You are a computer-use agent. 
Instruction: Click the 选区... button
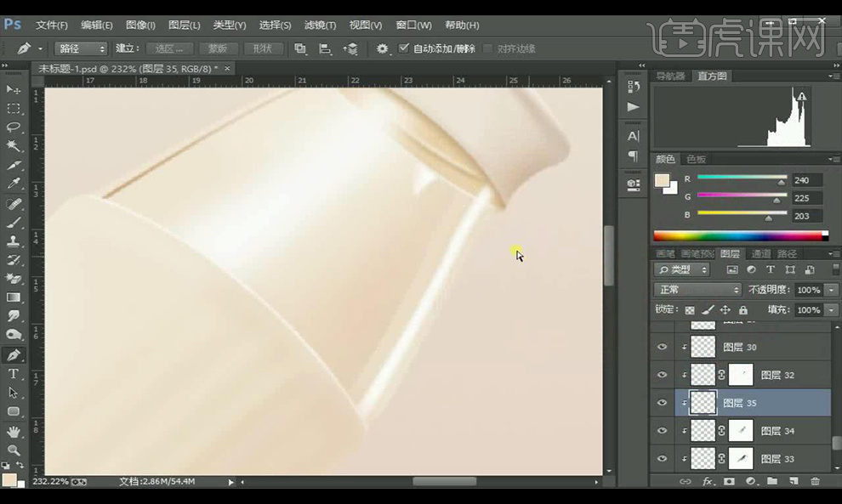(169, 49)
